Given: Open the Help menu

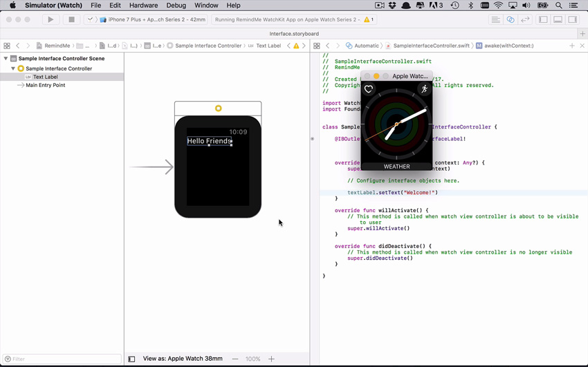Looking at the screenshot, I should tap(233, 6).
